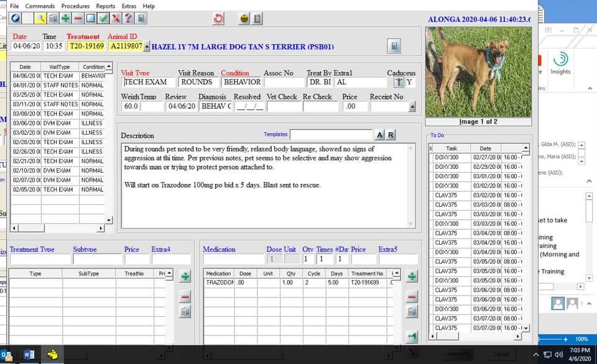
Task: Click the green checkmark save icon
Action: pos(103,19)
